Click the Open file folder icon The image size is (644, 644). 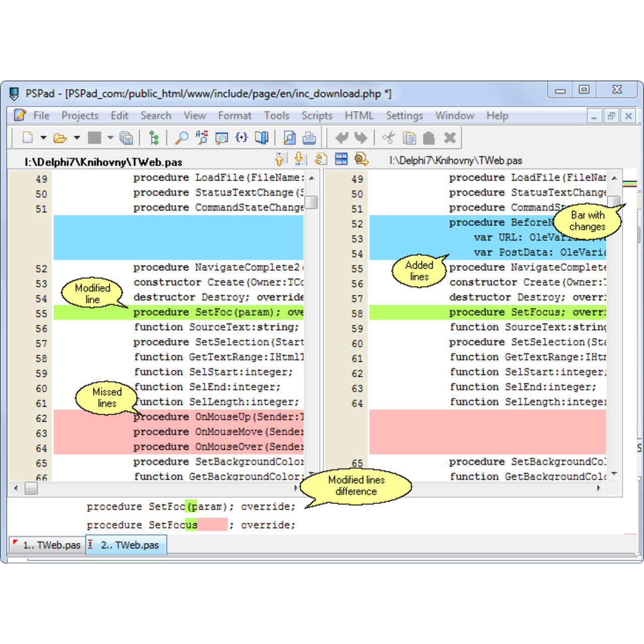pyautogui.click(x=60, y=137)
